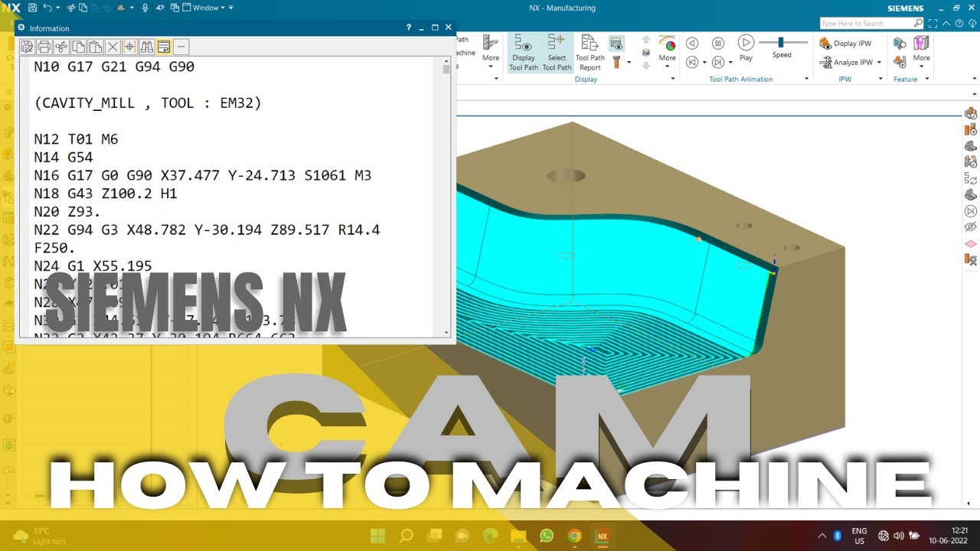This screenshot has height=551, width=980.
Task: Toggle word wrap in the Information window
Action: (164, 47)
